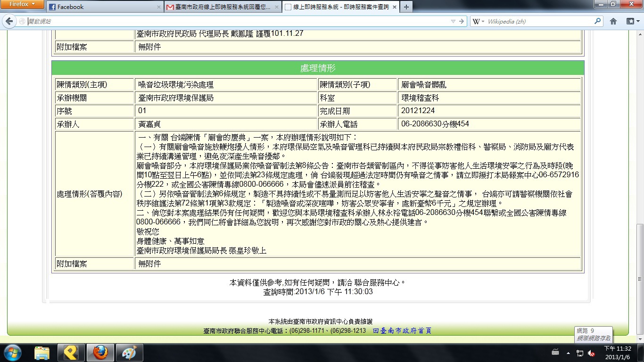Open the Wikipedia search engine dropdown
Viewport: 644px width, 362px height.
(x=478, y=21)
